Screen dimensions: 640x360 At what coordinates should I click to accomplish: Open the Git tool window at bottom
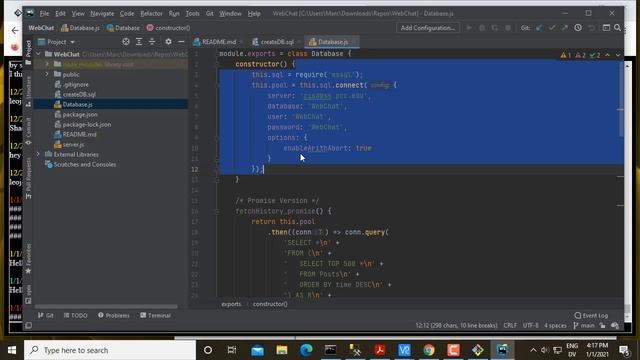point(46,316)
